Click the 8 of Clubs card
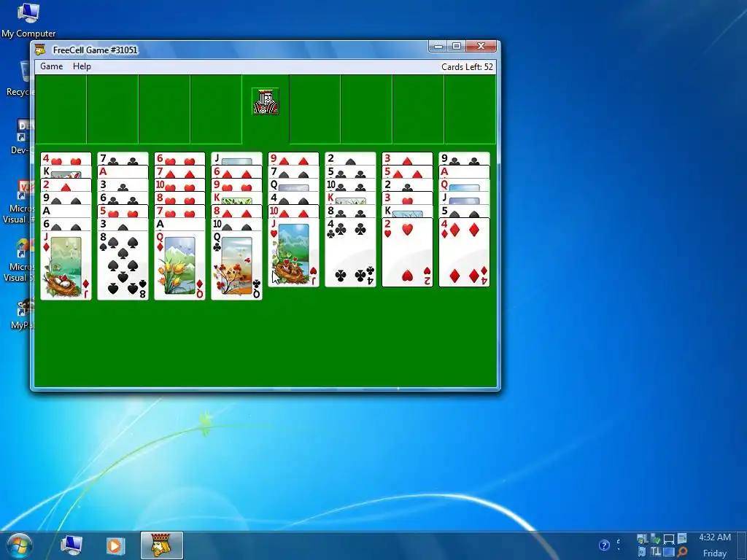 350,211
